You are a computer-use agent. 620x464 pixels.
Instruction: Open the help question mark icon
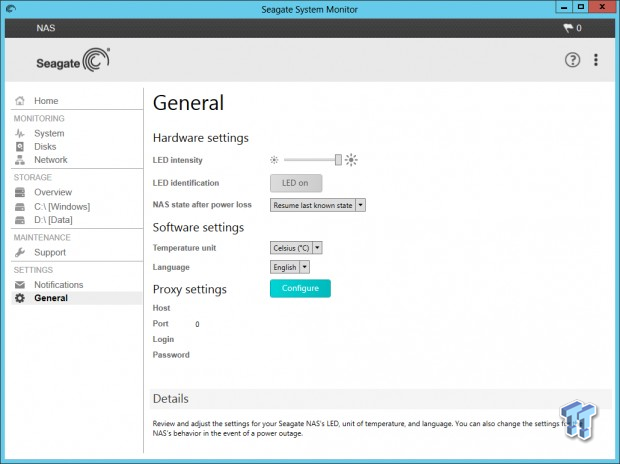pyautogui.click(x=572, y=60)
